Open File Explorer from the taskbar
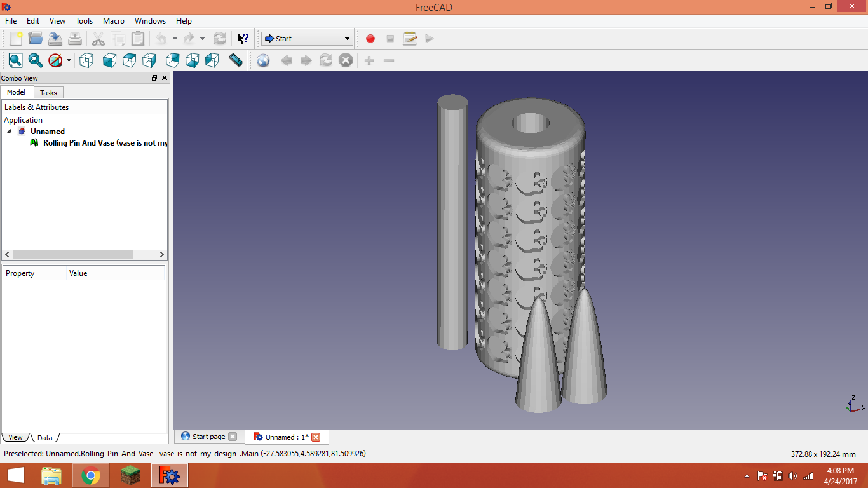Viewport: 868px width, 488px height. (x=51, y=475)
